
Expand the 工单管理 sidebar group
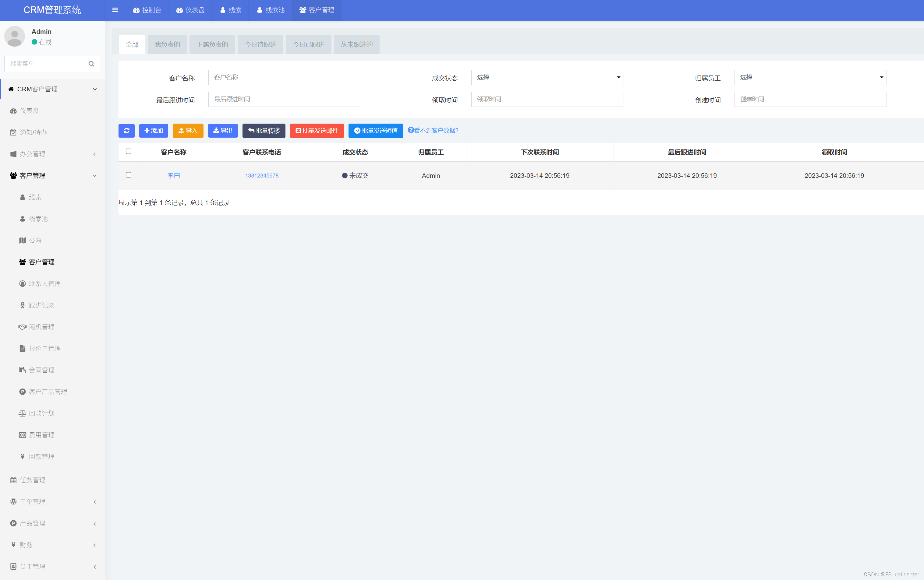(x=52, y=502)
